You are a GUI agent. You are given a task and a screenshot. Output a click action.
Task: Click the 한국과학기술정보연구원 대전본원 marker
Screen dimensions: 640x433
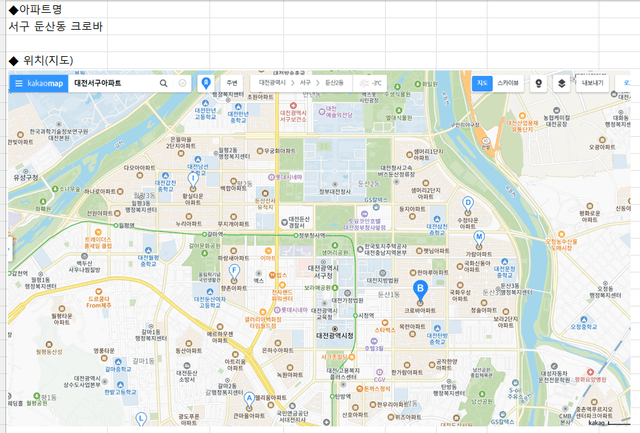pyautogui.click(x=59, y=124)
